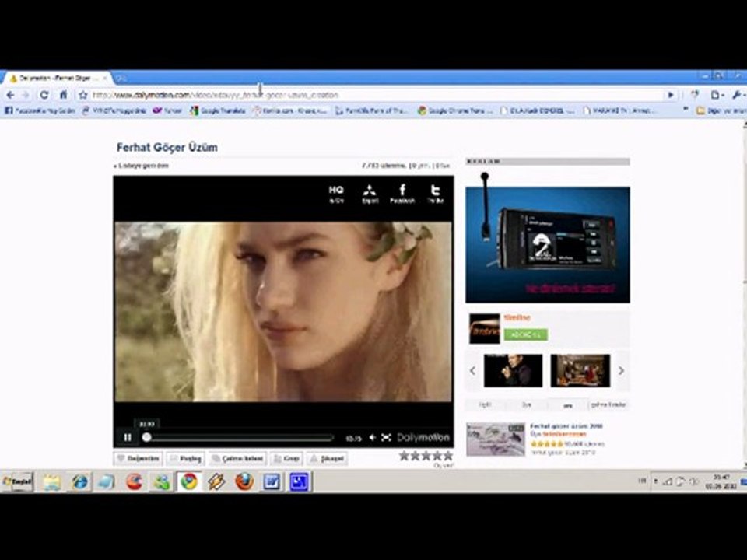This screenshot has width=747, height=560.
Task: Share the video on Facebook
Action: pos(402,194)
